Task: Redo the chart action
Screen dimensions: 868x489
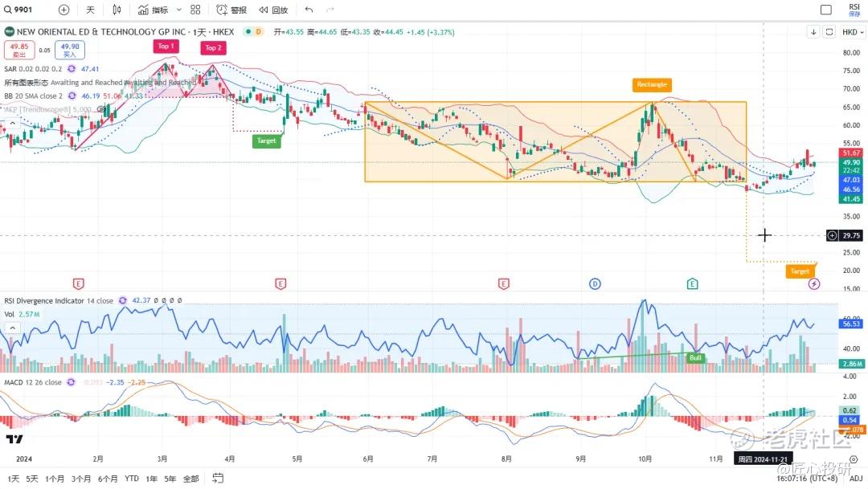Action: 330,10
